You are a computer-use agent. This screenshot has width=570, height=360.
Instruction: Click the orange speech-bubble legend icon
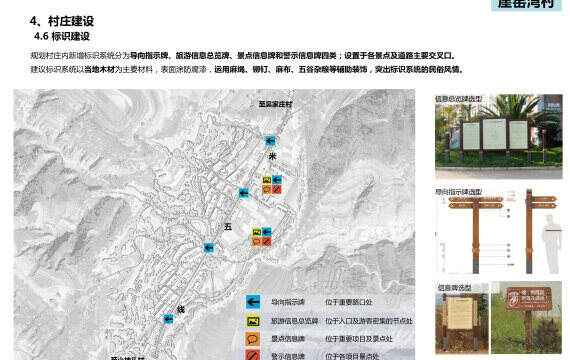(x=253, y=339)
